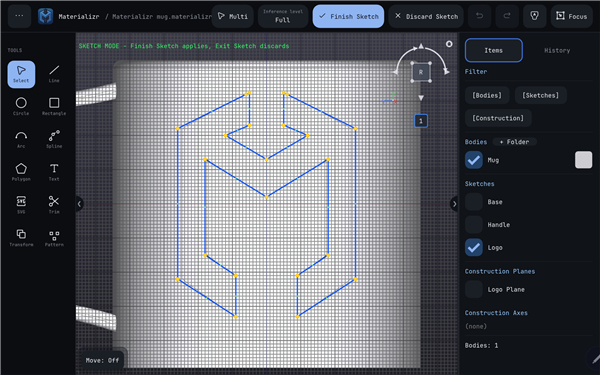This screenshot has height=375, width=600.
Task: Collapse the left tools panel
Action: pos(79,204)
